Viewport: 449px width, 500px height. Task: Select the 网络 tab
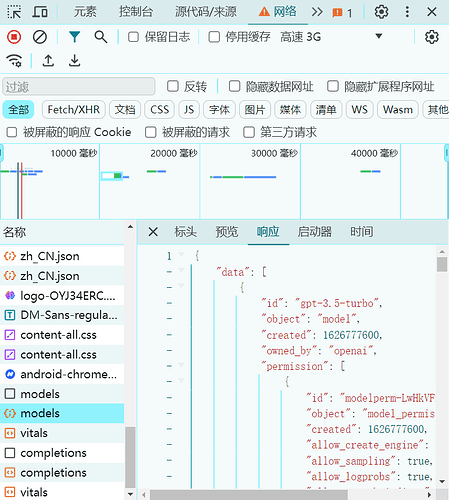tap(278, 12)
